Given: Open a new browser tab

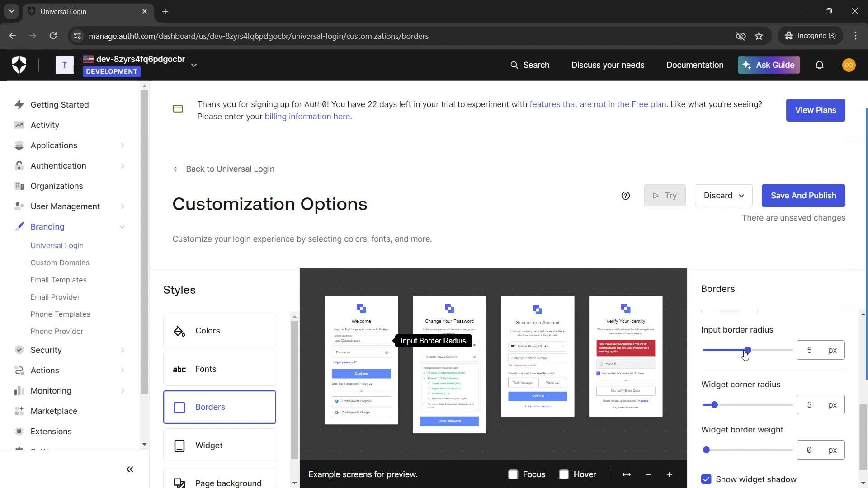Looking at the screenshot, I should tap(165, 11).
